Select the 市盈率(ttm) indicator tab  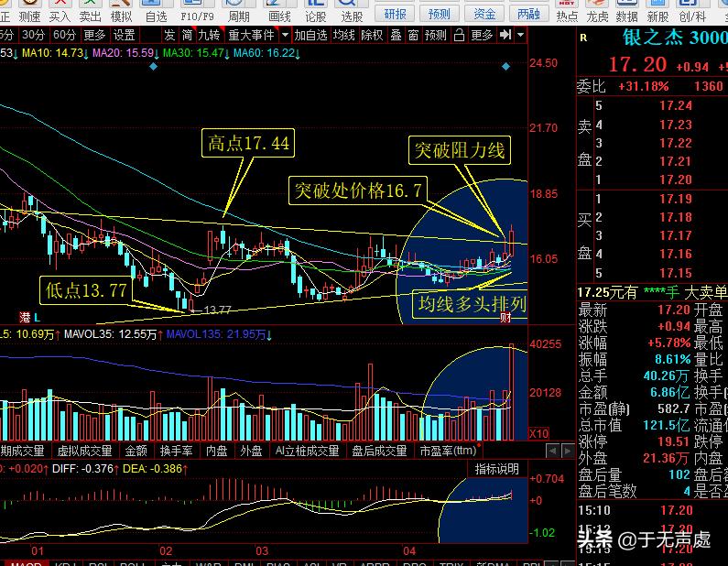[448, 451]
